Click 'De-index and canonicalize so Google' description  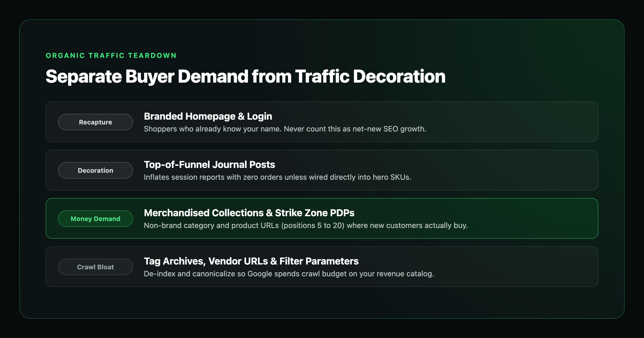[x=289, y=274]
